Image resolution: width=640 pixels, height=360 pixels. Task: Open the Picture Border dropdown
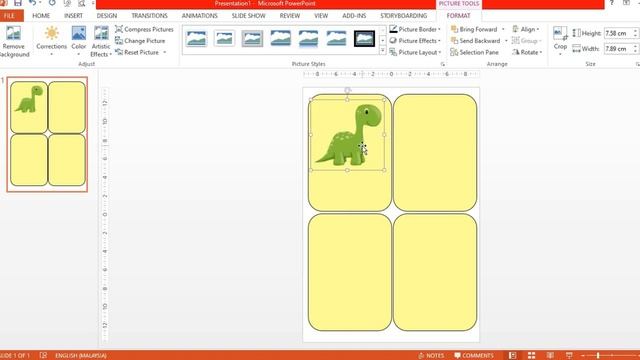point(415,29)
